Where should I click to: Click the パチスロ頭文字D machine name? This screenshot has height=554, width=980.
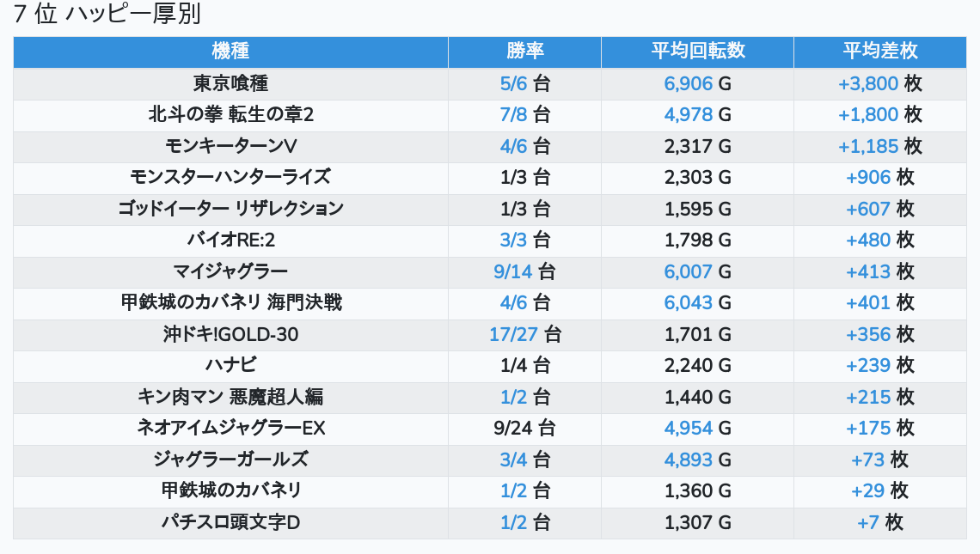[230, 522]
